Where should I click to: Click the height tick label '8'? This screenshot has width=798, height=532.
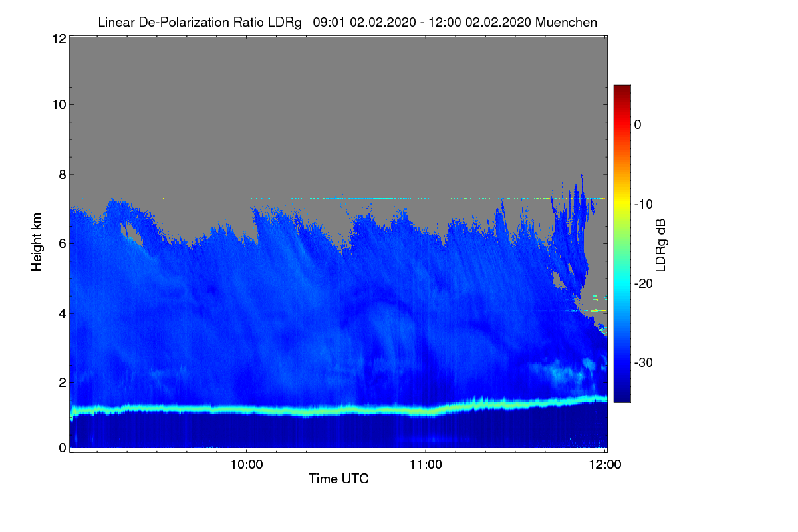pyautogui.click(x=61, y=175)
